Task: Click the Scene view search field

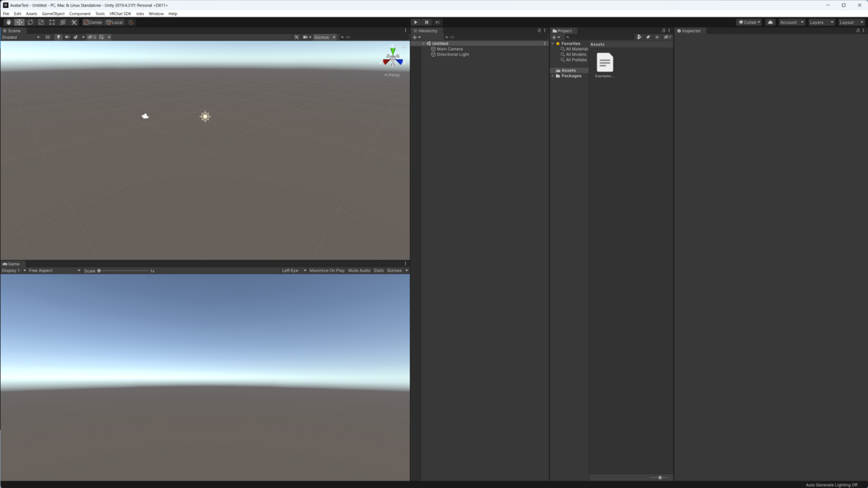Action: point(374,37)
